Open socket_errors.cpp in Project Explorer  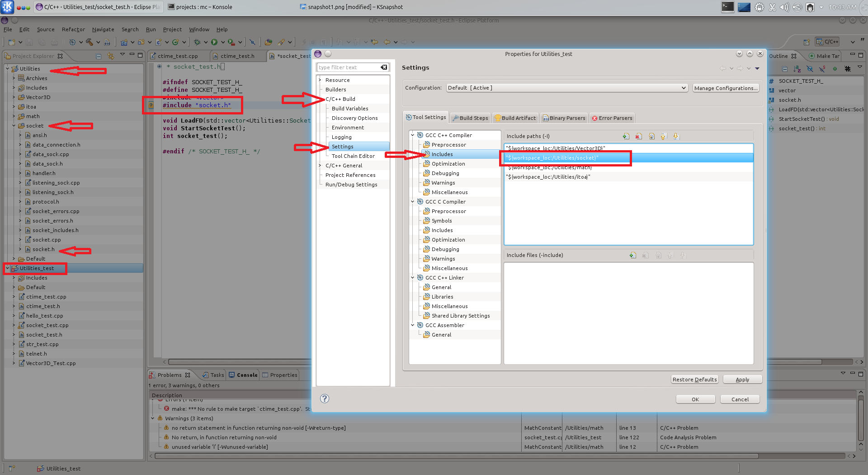click(x=56, y=211)
